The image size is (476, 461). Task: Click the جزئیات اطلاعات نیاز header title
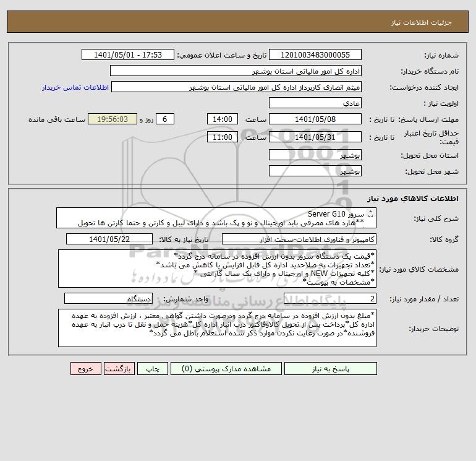[x=422, y=22]
